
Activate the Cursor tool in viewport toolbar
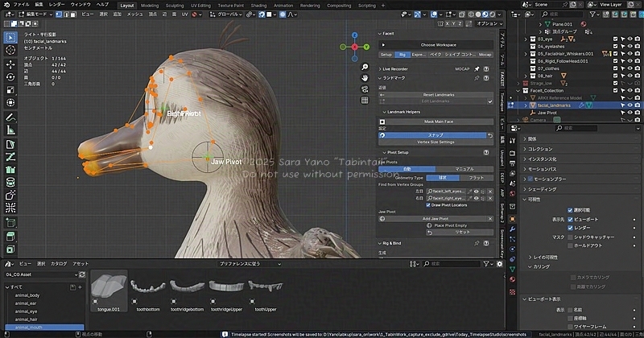coord(10,50)
